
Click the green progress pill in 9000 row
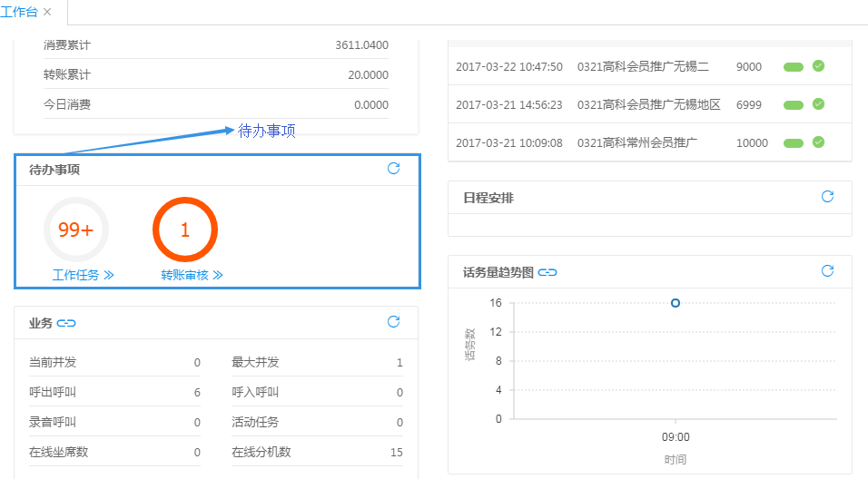pyautogui.click(x=794, y=67)
